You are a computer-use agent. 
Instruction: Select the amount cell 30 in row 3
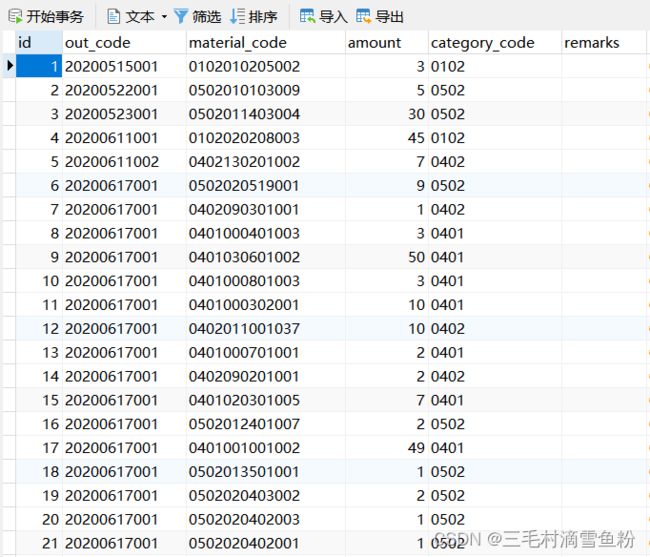coord(387,114)
